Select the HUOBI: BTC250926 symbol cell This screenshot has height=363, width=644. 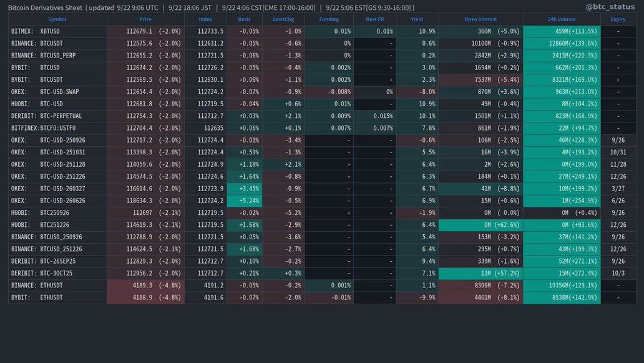[x=57, y=213]
